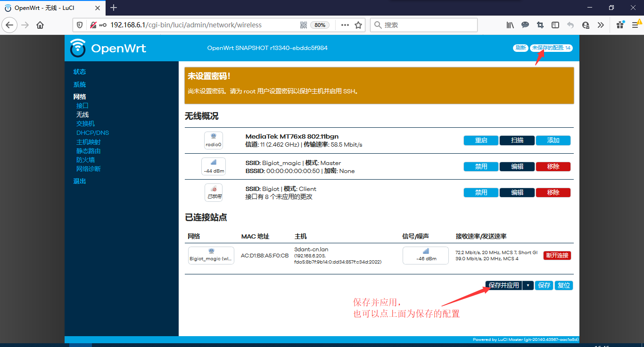Click the screenshot crop toolbar icon

point(540,25)
